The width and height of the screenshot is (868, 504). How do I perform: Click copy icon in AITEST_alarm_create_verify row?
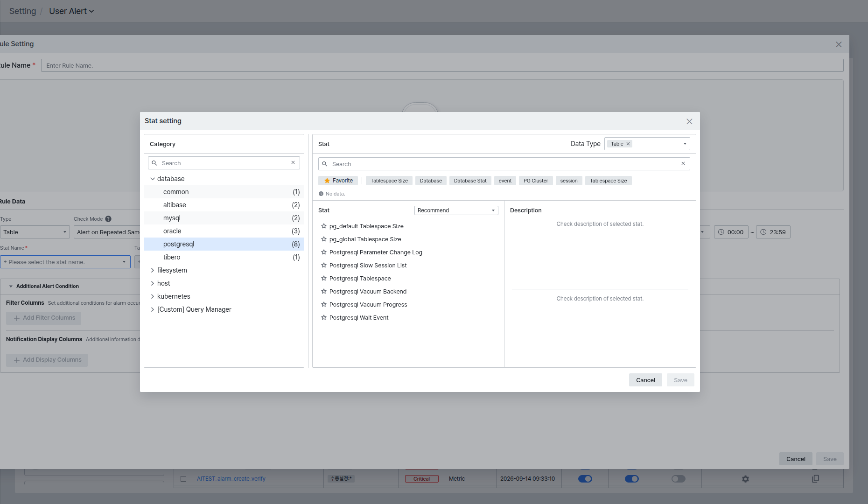click(815, 479)
